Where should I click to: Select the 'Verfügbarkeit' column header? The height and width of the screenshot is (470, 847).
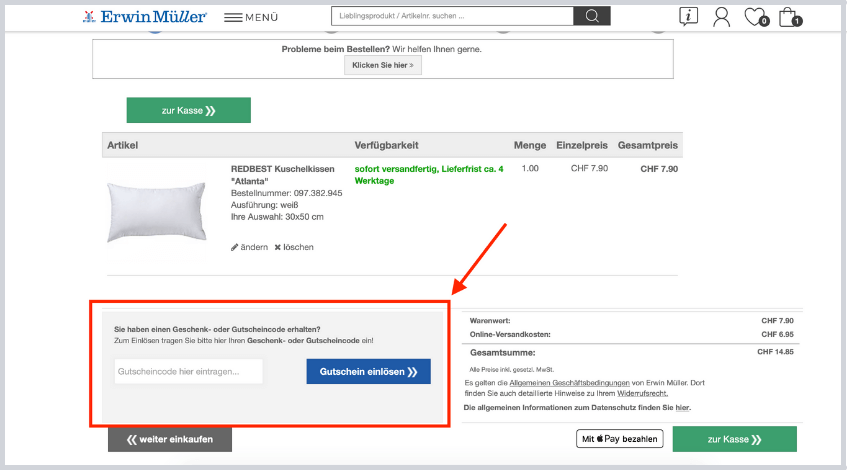(x=386, y=145)
